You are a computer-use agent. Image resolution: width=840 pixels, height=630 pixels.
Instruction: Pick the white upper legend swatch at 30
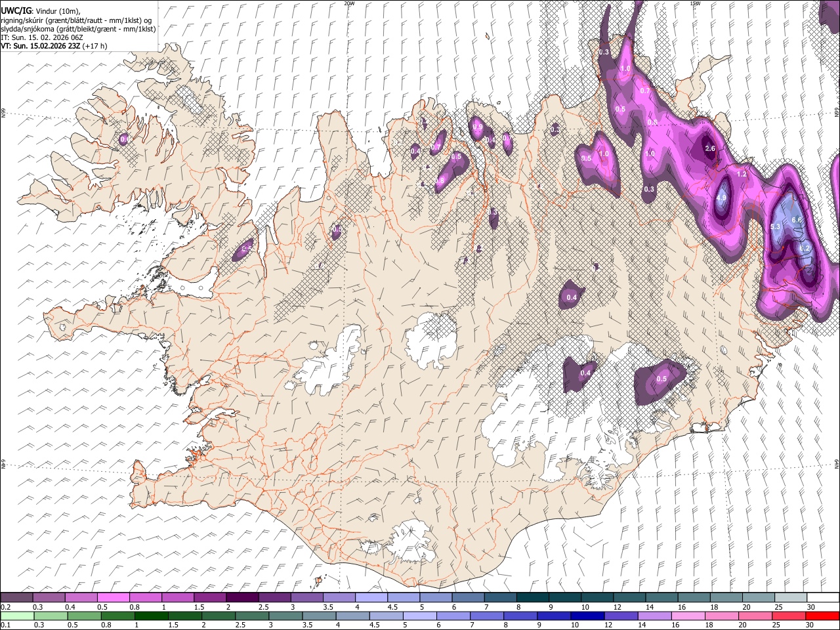(x=823, y=597)
